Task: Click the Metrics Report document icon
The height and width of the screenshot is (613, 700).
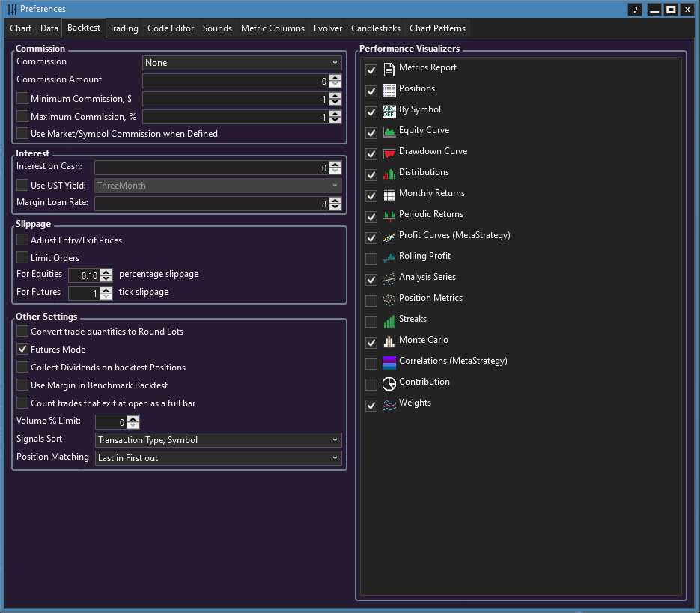Action: (389, 70)
